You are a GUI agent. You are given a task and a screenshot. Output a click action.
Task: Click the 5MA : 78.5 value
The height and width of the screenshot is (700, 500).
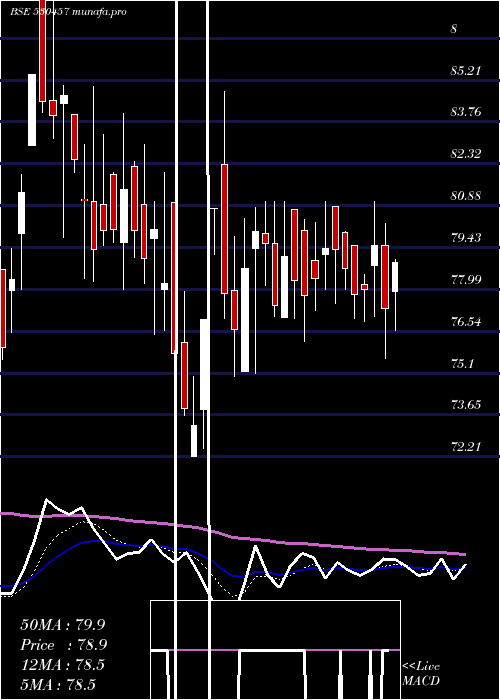click(58, 684)
